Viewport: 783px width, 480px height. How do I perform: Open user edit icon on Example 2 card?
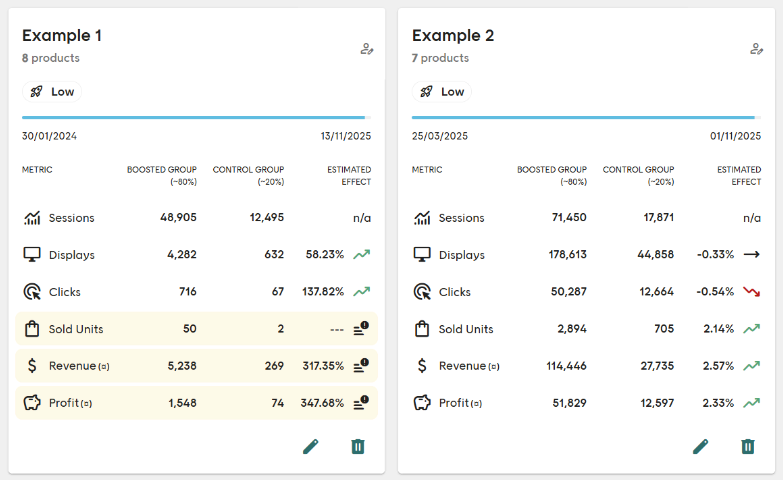757,49
